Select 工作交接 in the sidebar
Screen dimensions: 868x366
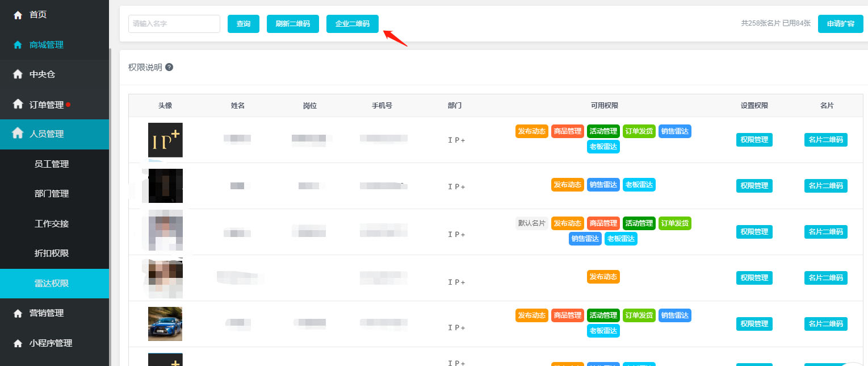pyautogui.click(x=52, y=224)
